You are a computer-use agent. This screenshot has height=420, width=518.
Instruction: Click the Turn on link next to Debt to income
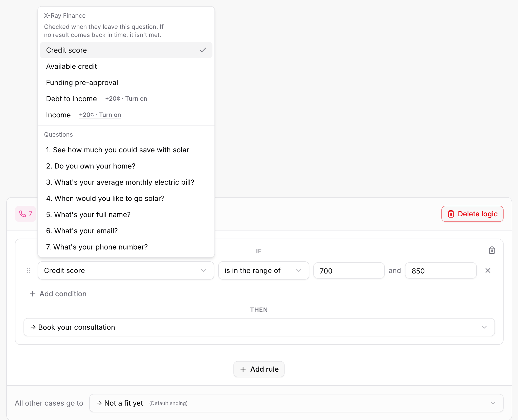[126, 99]
